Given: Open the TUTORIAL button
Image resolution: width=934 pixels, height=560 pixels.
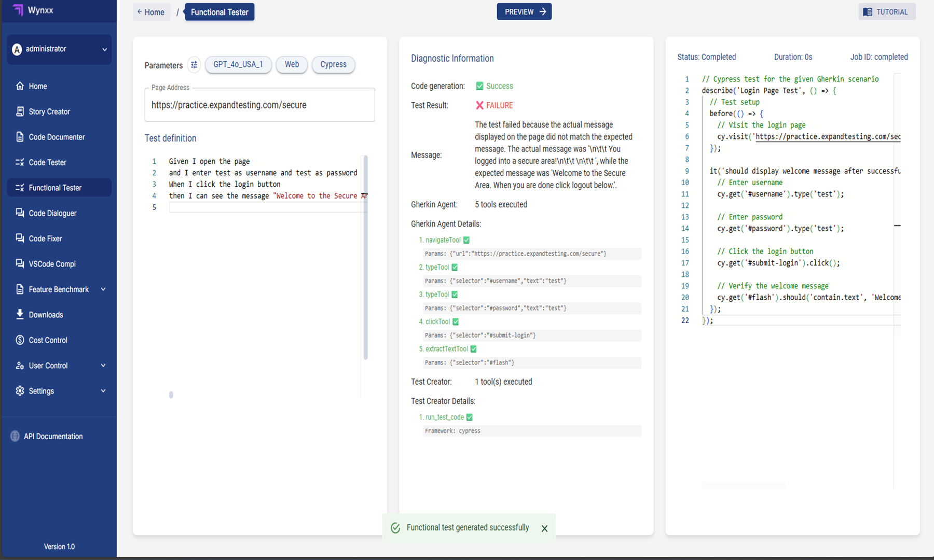Looking at the screenshot, I should [886, 12].
